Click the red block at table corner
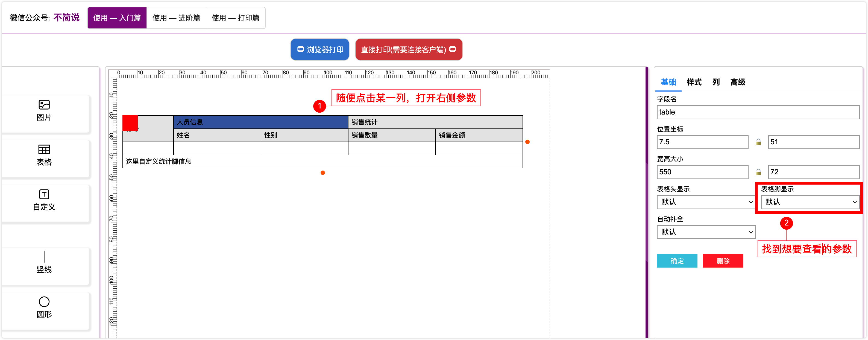The height and width of the screenshot is (340, 868). click(x=130, y=123)
